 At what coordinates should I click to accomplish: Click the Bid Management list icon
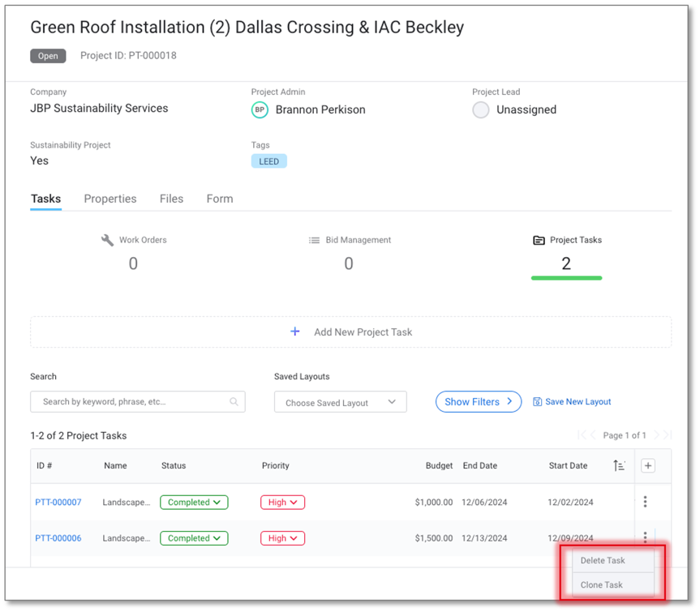pyautogui.click(x=314, y=240)
